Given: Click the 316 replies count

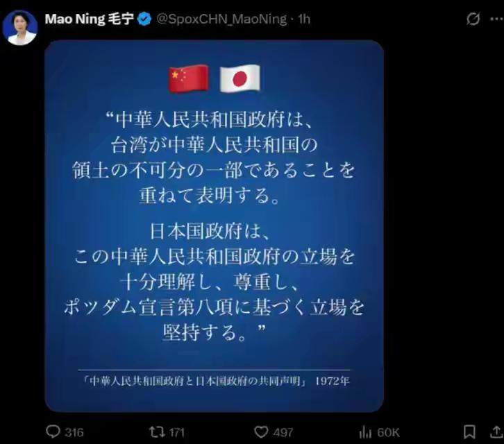Looking at the screenshot, I should pyautogui.click(x=74, y=432).
